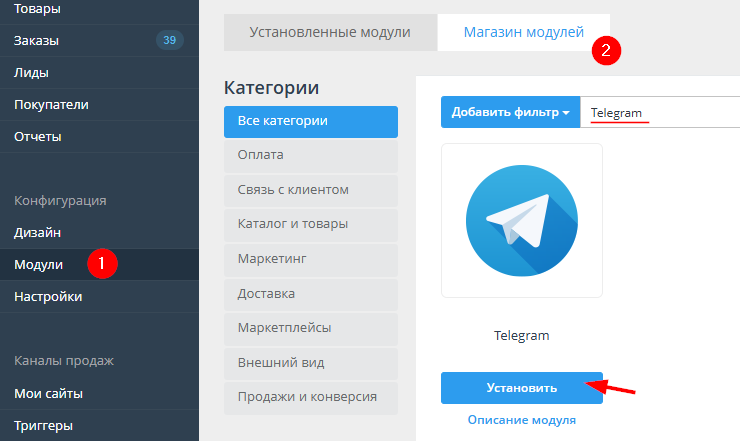Select the Маркетинг category

[x=311, y=259]
